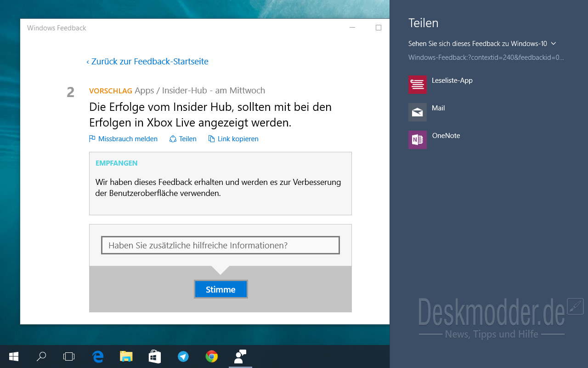588x368 pixels.
Task: Open Telegram from taskbar
Action: [x=183, y=356]
